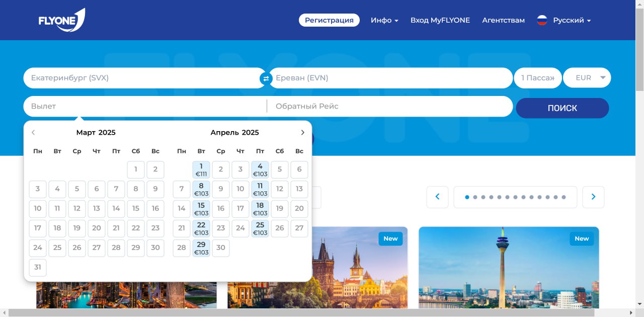Go to Агентствам section
644x317 pixels.
503,20
